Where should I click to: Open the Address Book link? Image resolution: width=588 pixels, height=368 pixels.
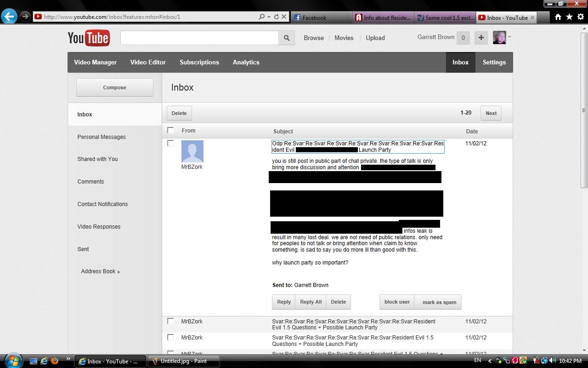[100, 271]
